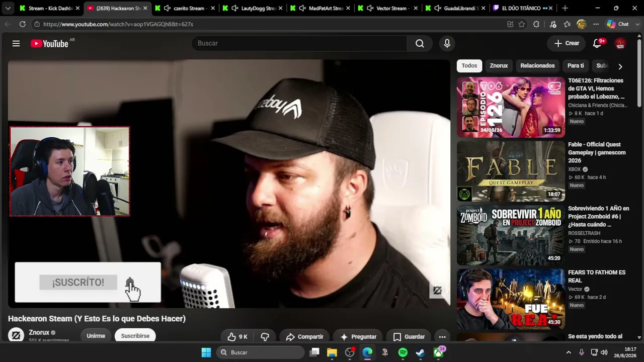
Task: Open more actions for the video
Action: (442, 336)
